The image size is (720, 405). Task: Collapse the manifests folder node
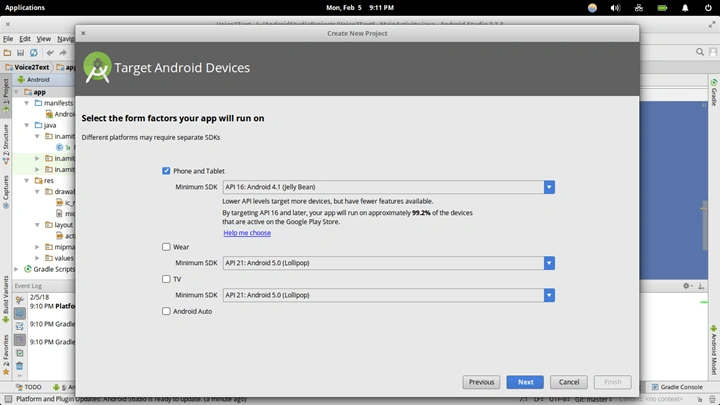(27, 103)
